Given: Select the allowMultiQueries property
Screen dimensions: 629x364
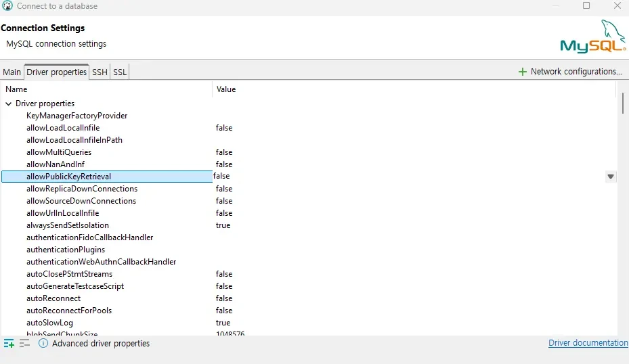Looking at the screenshot, I should click(x=59, y=152).
